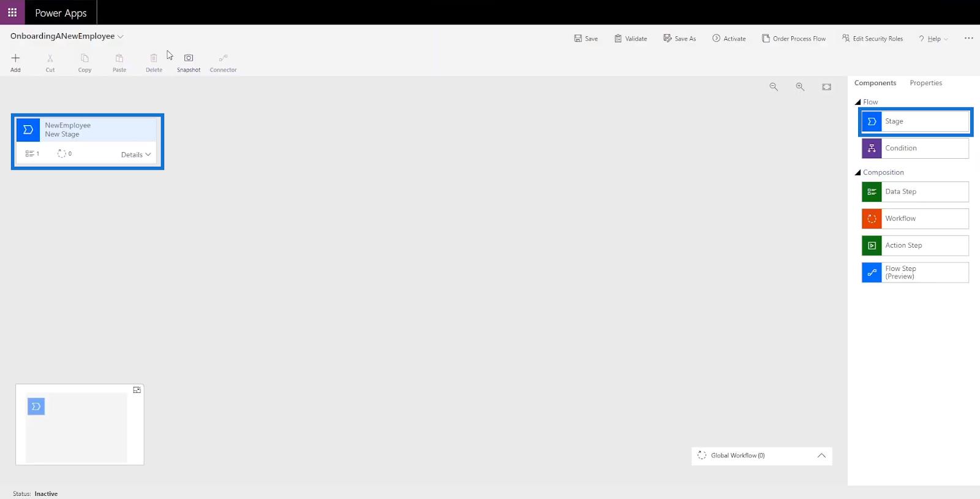Open Order Process Flow
The image size is (980, 499).
[x=794, y=39]
